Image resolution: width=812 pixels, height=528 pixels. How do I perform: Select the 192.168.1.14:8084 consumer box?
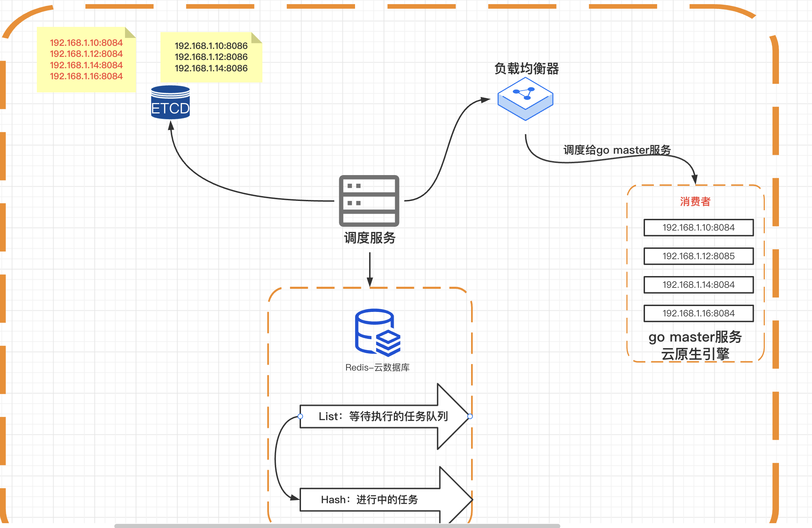(699, 285)
